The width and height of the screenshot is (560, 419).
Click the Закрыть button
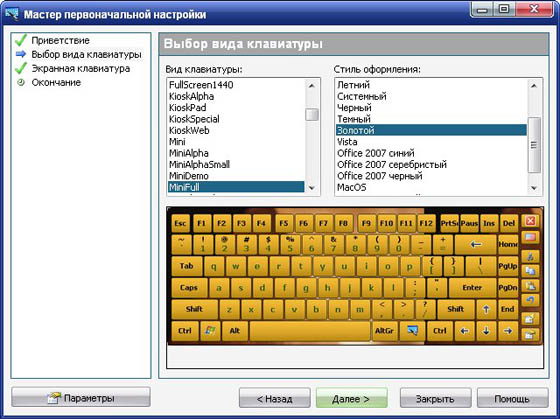coord(435,398)
